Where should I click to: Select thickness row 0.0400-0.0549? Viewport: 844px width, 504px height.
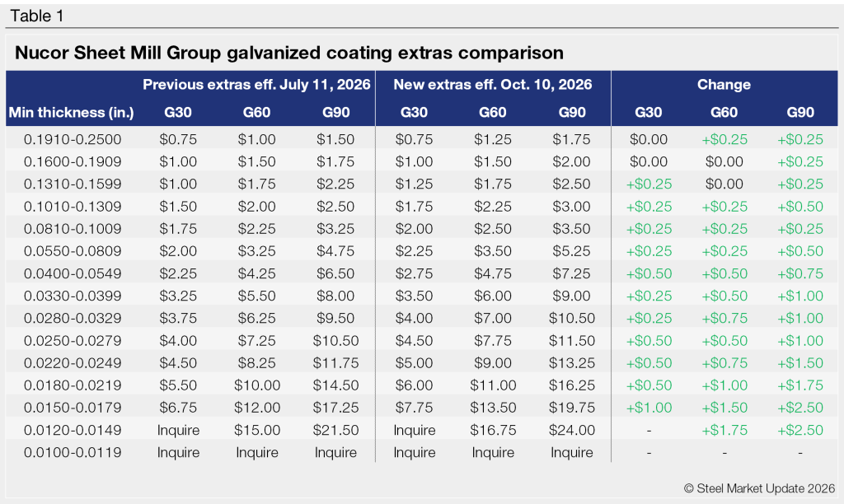coord(422,273)
